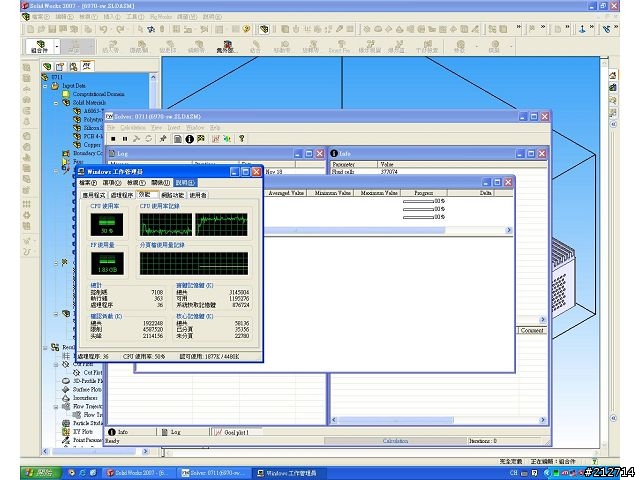This screenshot has width=640, height=480.
Task: Click the goal plot chart icon in Solver toolbar
Action: pyautogui.click(x=216, y=139)
